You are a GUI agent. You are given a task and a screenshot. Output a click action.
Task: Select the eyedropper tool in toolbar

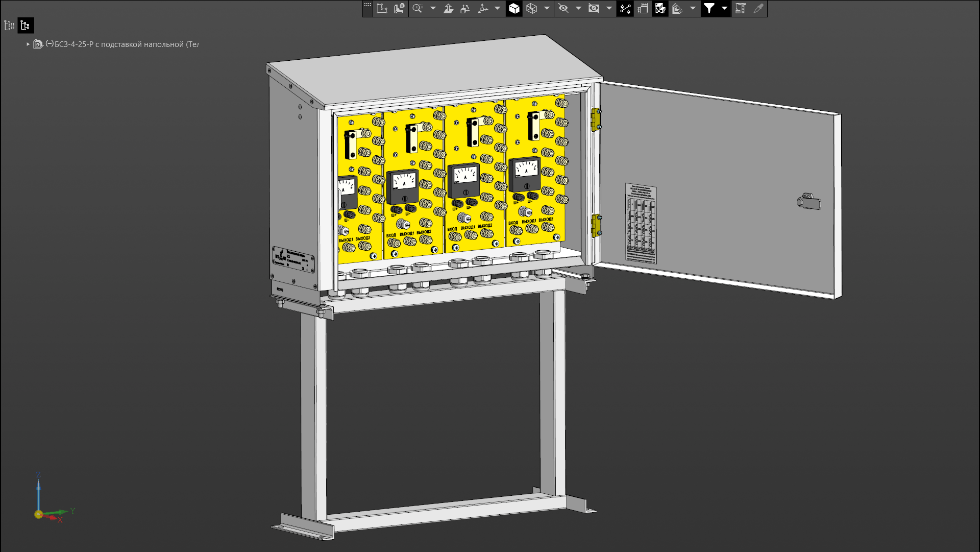pos(758,9)
